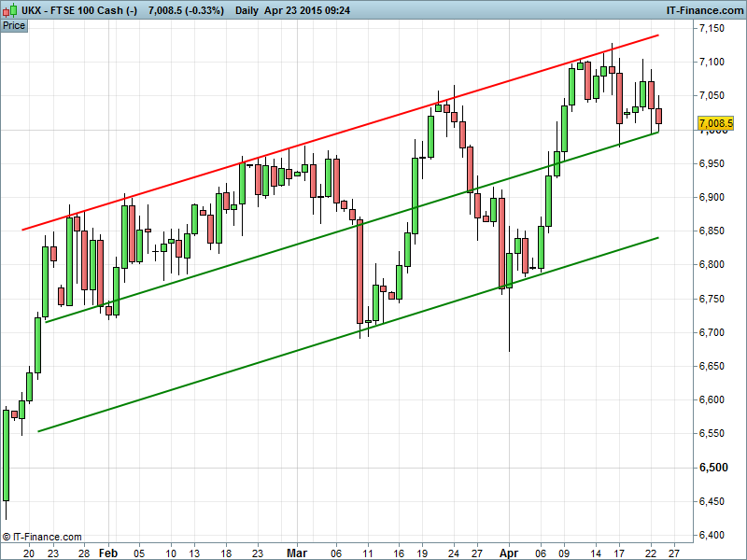Click the 6,400 label on the price axis

point(712,535)
